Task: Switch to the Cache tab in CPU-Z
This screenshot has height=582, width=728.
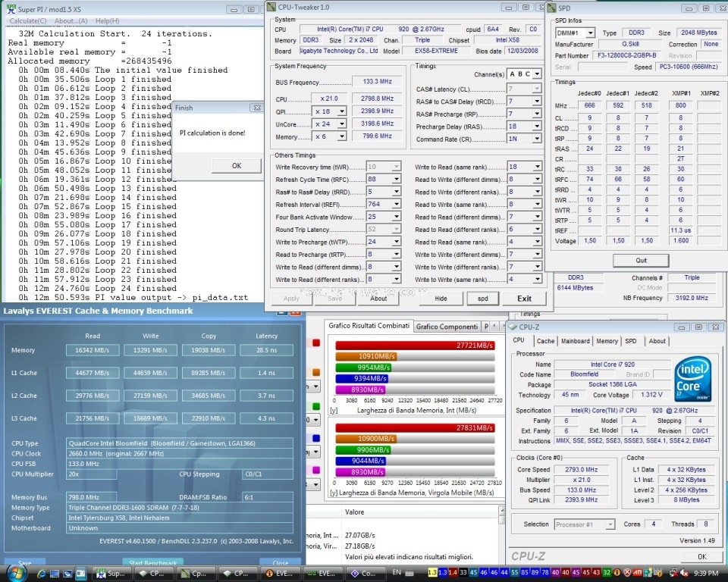Action: coord(545,341)
